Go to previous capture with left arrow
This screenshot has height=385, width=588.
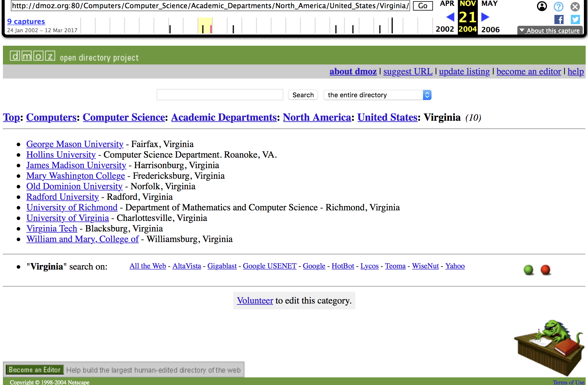(450, 17)
